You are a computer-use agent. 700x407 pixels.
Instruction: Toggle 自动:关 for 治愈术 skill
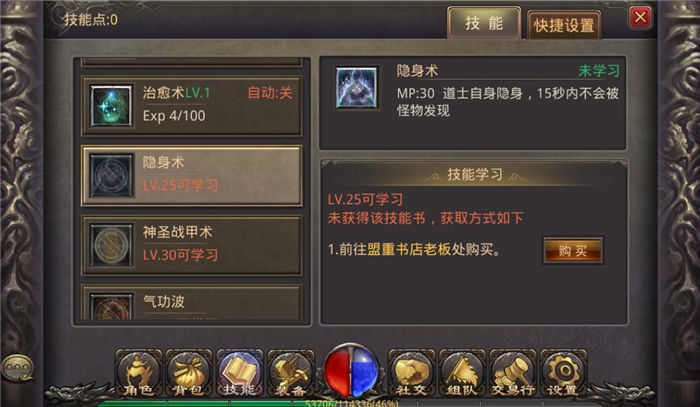point(270,93)
